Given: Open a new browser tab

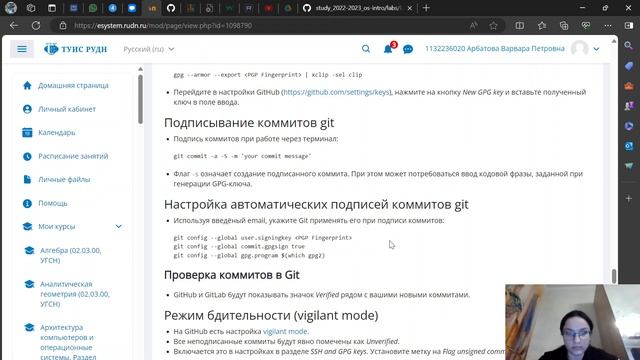Looking at the screenshot, I should pyautogui.click(x=426, y=8).
